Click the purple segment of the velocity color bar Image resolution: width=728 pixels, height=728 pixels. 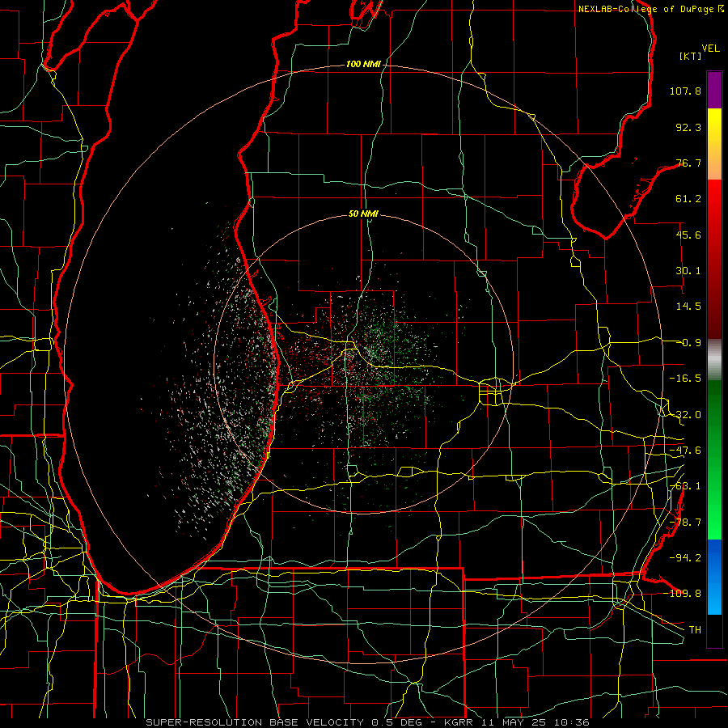pos(714,90)
